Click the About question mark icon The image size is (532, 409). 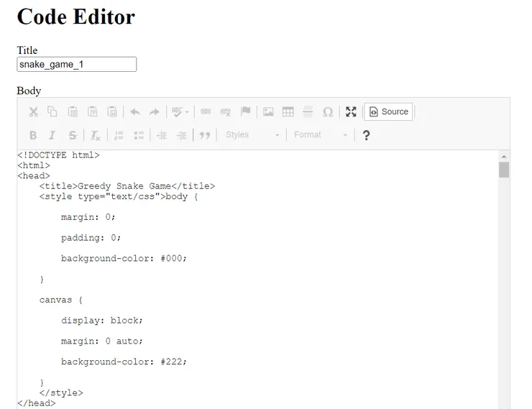pyautogui.click(x=366, y=135)
